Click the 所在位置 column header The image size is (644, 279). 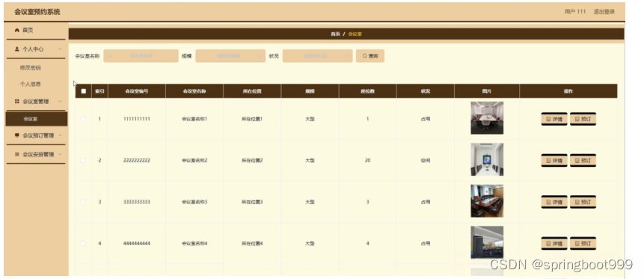pos(252,91)
